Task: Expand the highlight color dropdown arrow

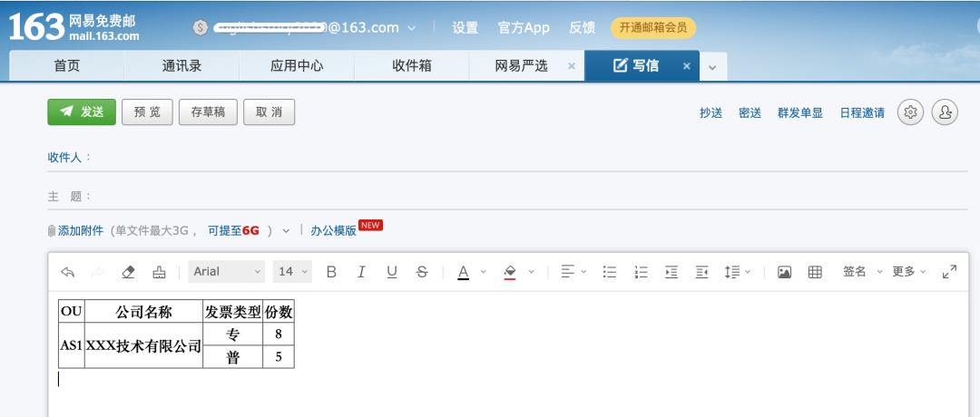Action: click(x=531, y=272)
